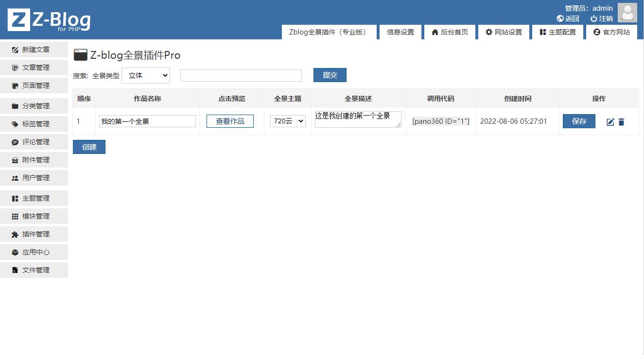Open the 全景主题 dropdown showing 720云

[288, 121]
